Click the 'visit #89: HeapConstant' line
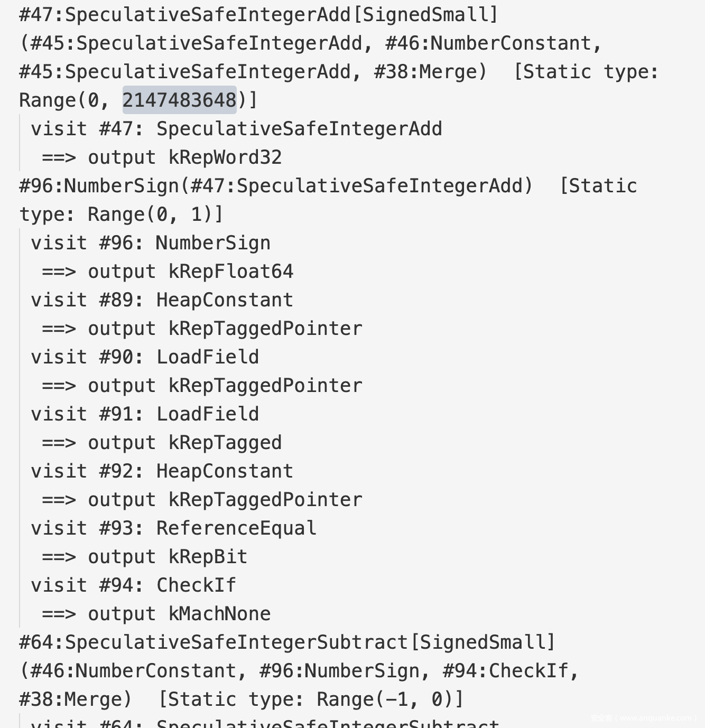Viewport: 705px width, 728px height. [162, 300]
